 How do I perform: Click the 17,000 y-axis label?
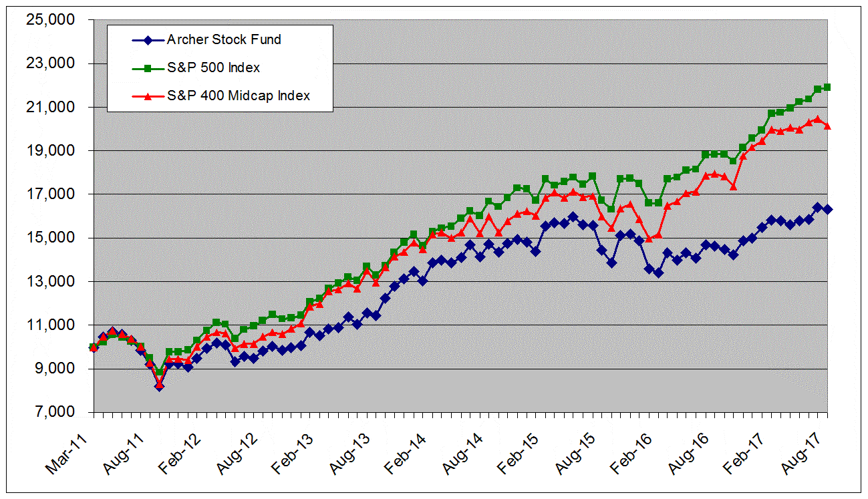[x=50, y=194]
